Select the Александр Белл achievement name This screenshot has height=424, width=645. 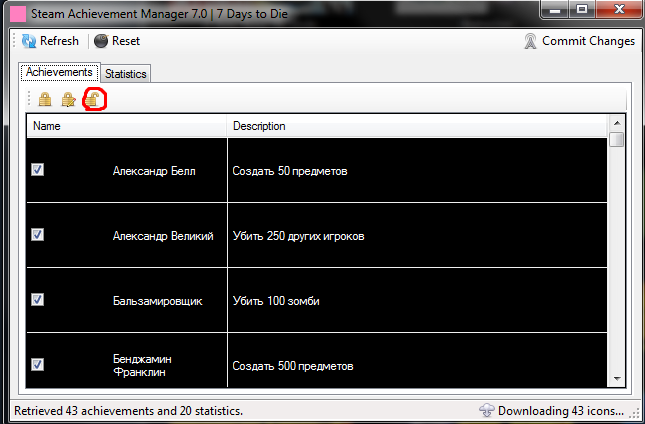click(x=154, y=171)
